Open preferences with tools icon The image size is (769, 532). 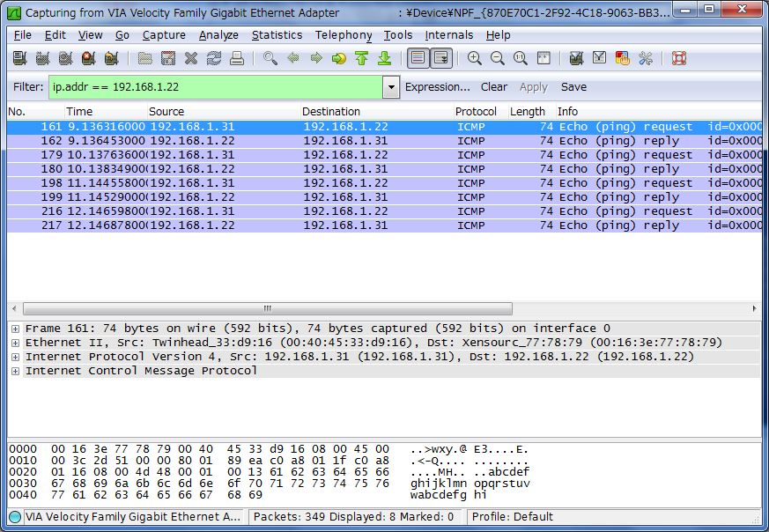(646, 58)
